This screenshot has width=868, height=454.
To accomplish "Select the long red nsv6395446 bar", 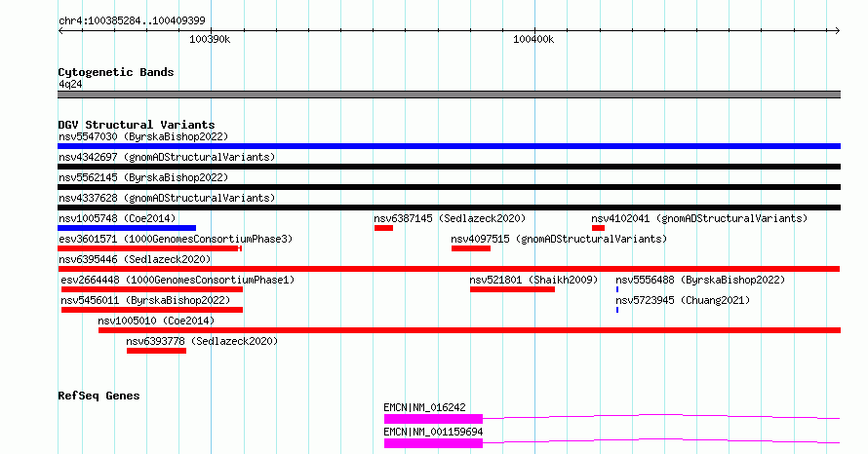I will 449,269.
